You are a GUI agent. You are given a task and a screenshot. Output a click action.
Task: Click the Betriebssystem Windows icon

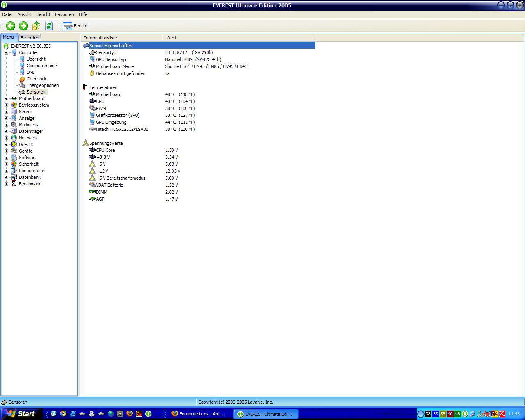tap(14, 105)
